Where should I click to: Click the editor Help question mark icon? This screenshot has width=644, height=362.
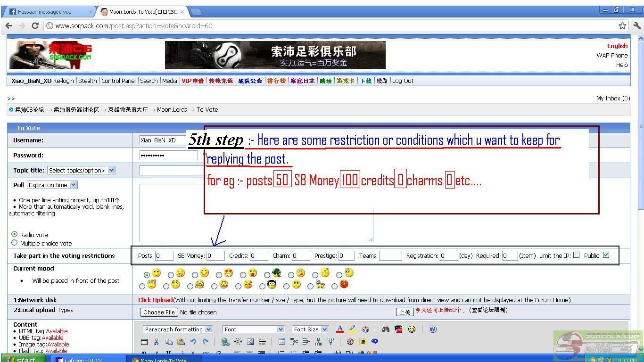[x=433, y=329]
